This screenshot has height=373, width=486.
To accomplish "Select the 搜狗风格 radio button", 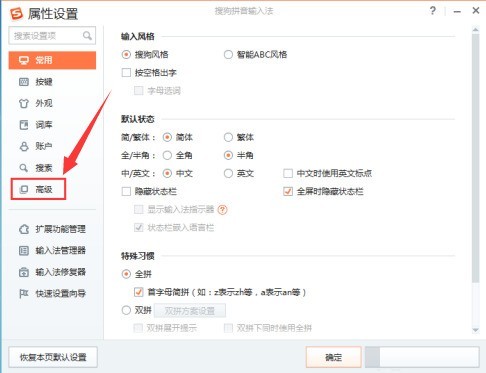I will point(126,54).
